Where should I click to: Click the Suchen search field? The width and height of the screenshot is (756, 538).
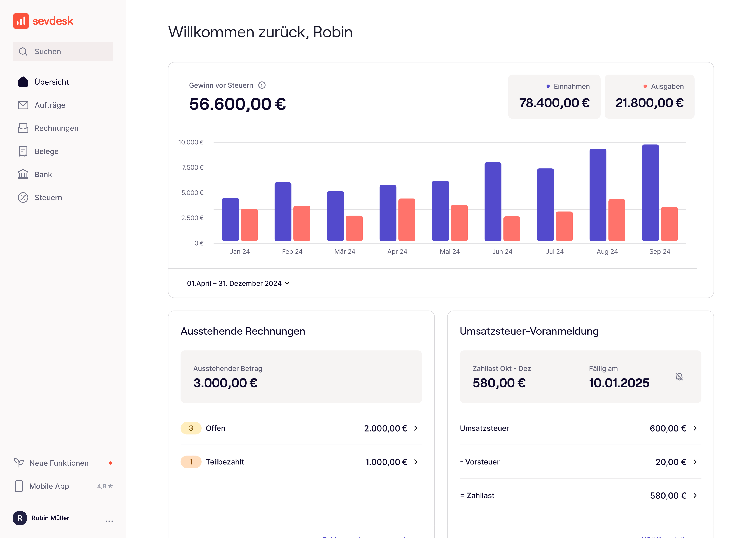click(63, 51)
